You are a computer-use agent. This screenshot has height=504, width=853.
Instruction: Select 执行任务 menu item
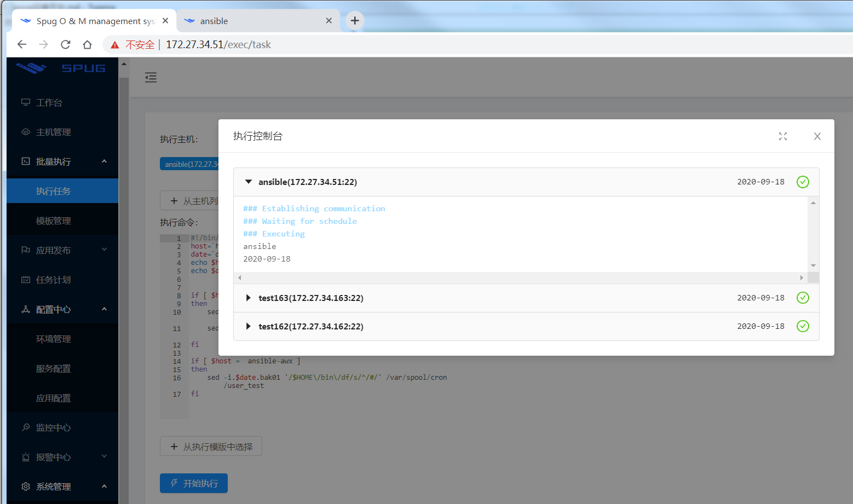point(62,191)
